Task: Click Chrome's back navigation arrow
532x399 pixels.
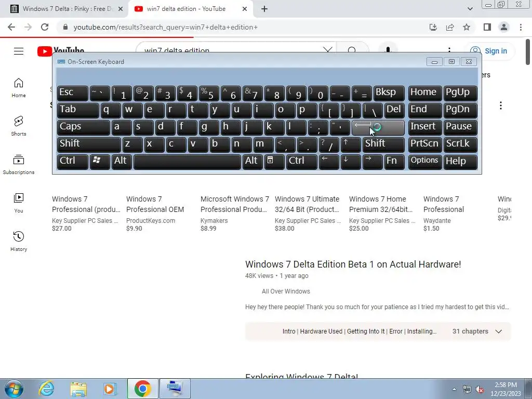Action: 11,27
